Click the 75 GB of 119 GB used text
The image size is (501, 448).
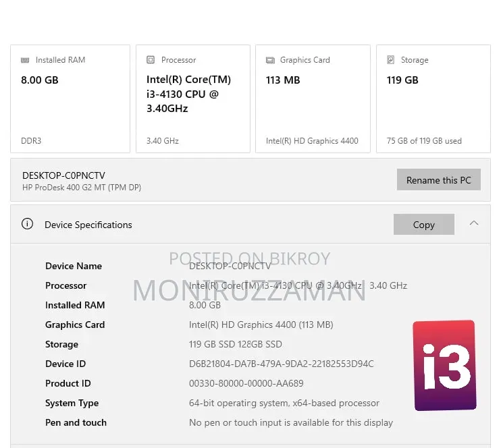point(424,141)
